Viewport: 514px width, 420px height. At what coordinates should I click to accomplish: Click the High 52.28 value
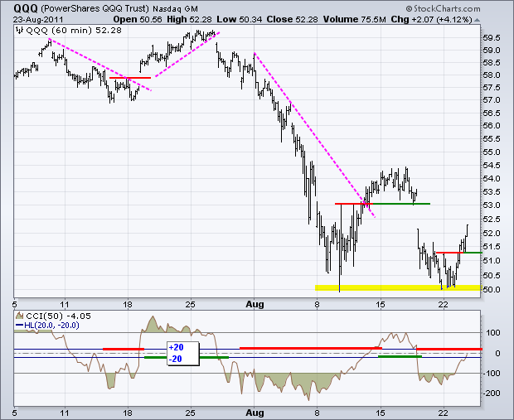point(189,20)
